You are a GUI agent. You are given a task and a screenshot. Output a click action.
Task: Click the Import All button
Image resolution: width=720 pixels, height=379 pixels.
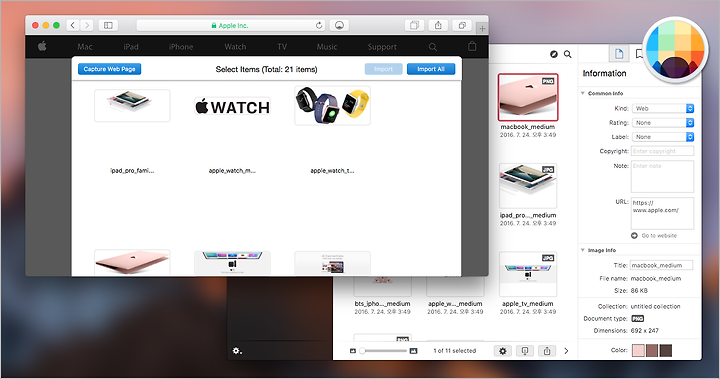coord(431,69)
